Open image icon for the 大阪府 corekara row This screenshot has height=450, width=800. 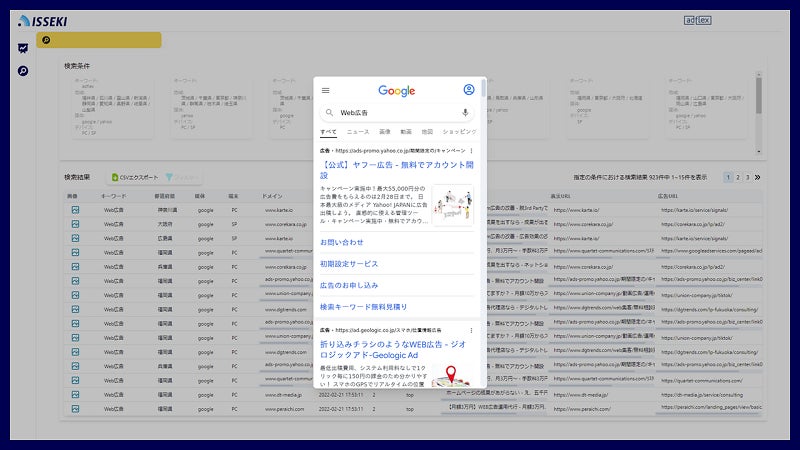tap(76, 224)
